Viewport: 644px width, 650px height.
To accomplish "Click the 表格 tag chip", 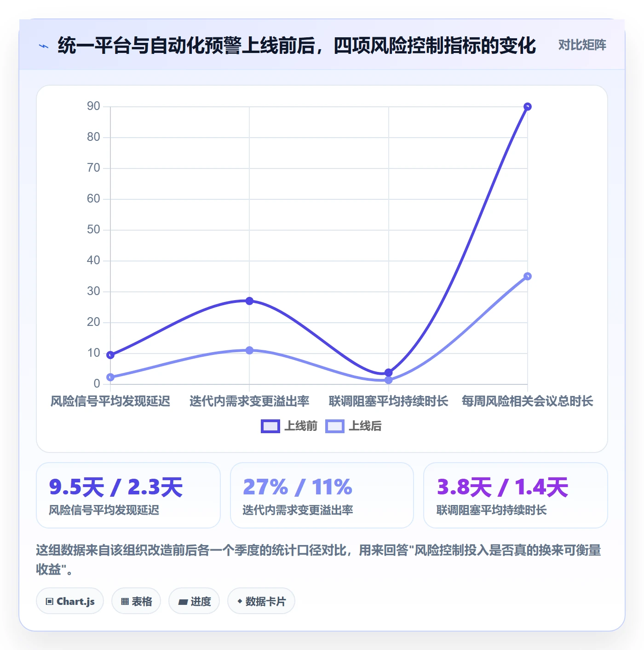I will click(136, 601).
